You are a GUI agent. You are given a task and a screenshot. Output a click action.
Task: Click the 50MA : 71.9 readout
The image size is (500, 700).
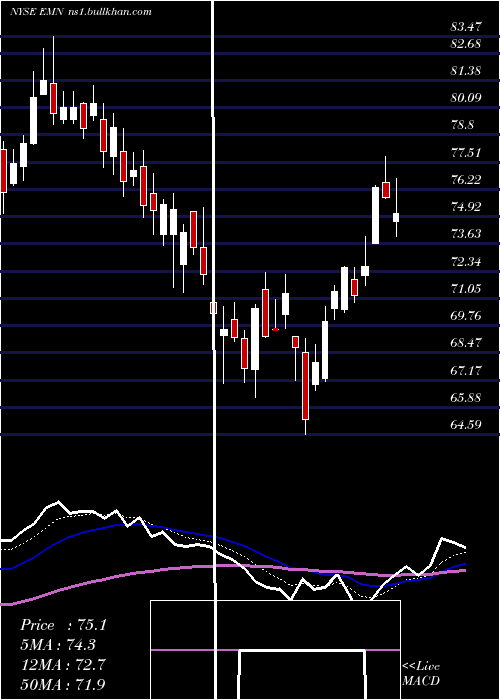pyautogui.click(x=63, y=685)
